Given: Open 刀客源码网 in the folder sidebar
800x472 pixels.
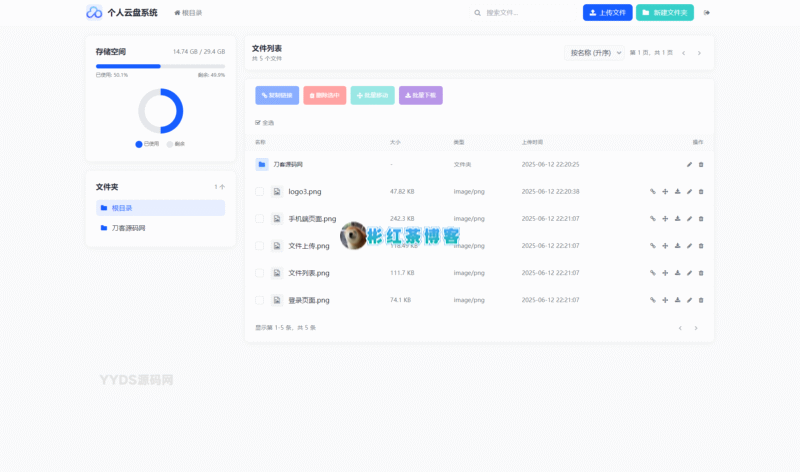Looking at the screenshot, I should tap(160, 228).
